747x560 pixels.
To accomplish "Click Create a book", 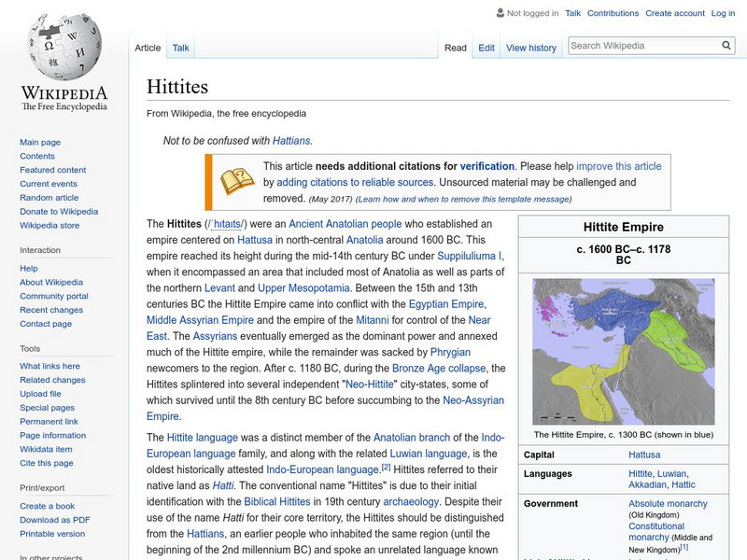I will pyautogui.click(x=48, y=506).
